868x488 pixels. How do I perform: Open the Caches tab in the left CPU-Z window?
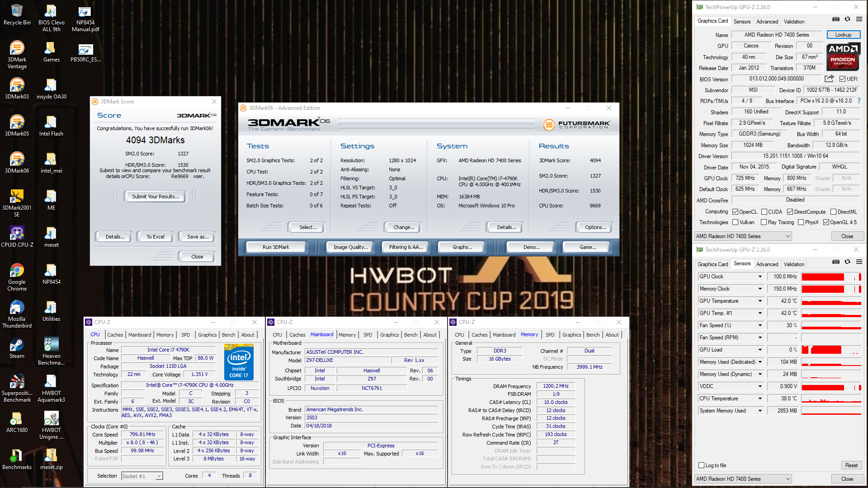point(115,335)
